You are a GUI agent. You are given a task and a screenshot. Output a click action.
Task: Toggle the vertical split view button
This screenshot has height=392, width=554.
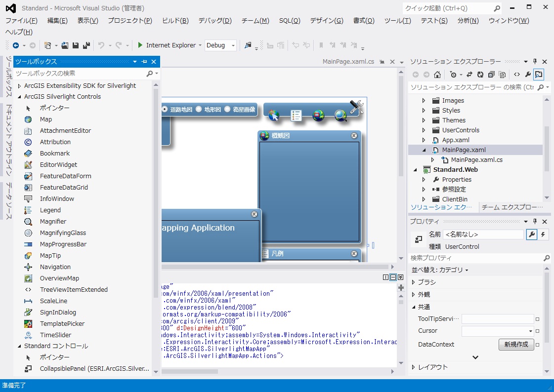click(x=386, y=277)
